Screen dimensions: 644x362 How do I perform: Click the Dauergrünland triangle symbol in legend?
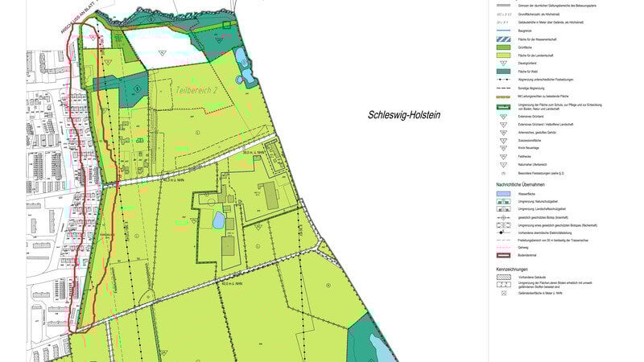click(504, 62)
